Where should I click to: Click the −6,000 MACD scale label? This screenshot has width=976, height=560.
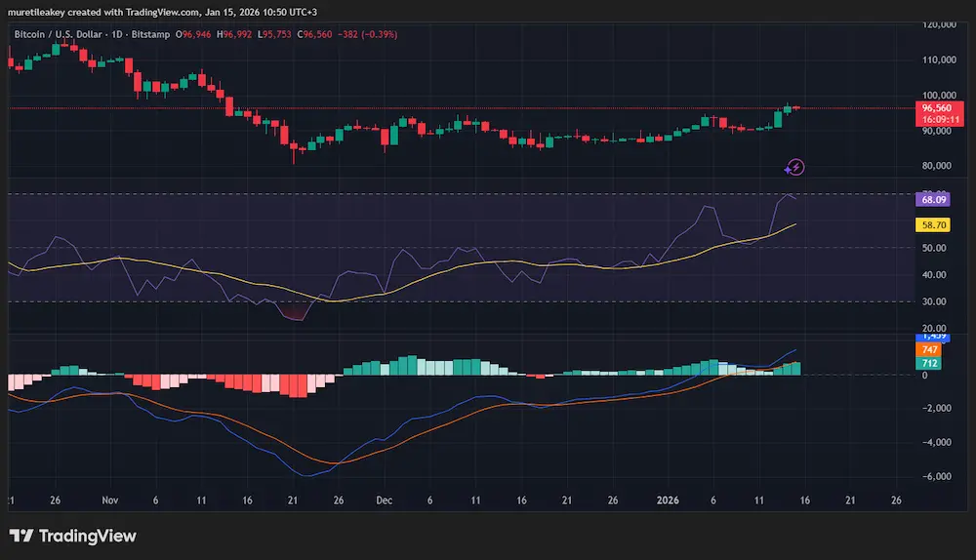click(939, 477)
